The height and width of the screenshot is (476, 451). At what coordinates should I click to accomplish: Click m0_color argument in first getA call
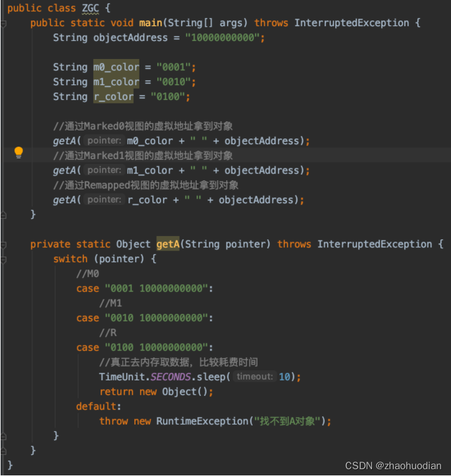coord(150,141)
